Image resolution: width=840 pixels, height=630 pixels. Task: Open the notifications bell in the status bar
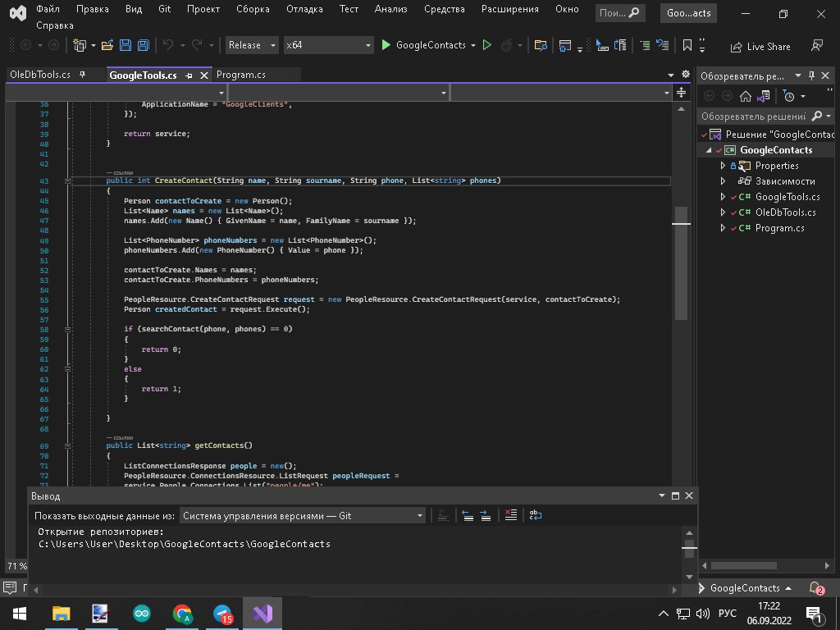click(x=816, y=588)
